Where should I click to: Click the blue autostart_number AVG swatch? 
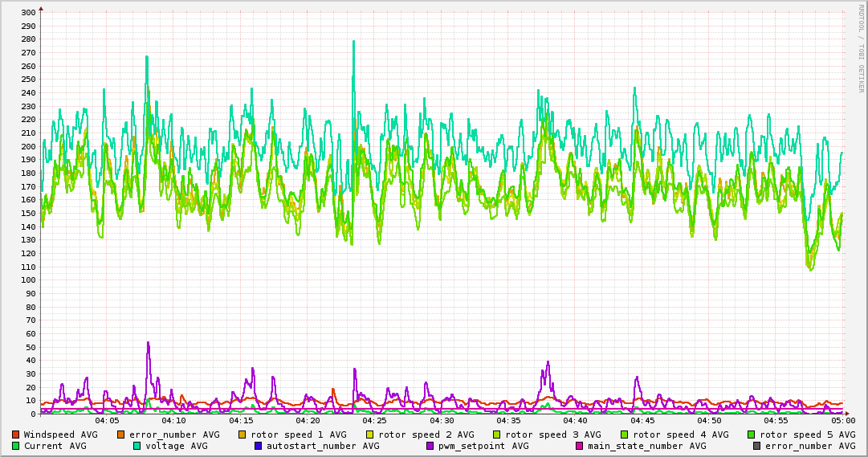(x=259, y=446)
